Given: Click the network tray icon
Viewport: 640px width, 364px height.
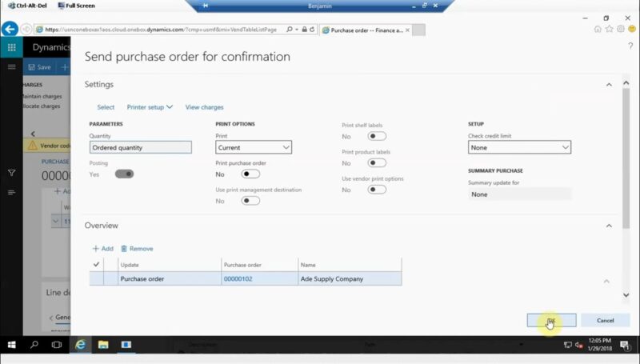Looking at the screenshot, I should [x=568, y=346].
